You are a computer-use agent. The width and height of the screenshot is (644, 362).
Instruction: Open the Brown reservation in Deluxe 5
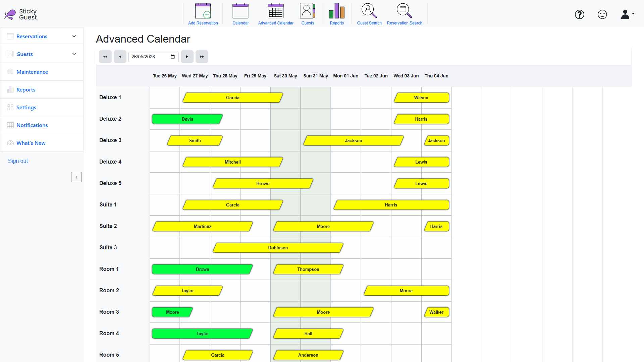point(263,183)
